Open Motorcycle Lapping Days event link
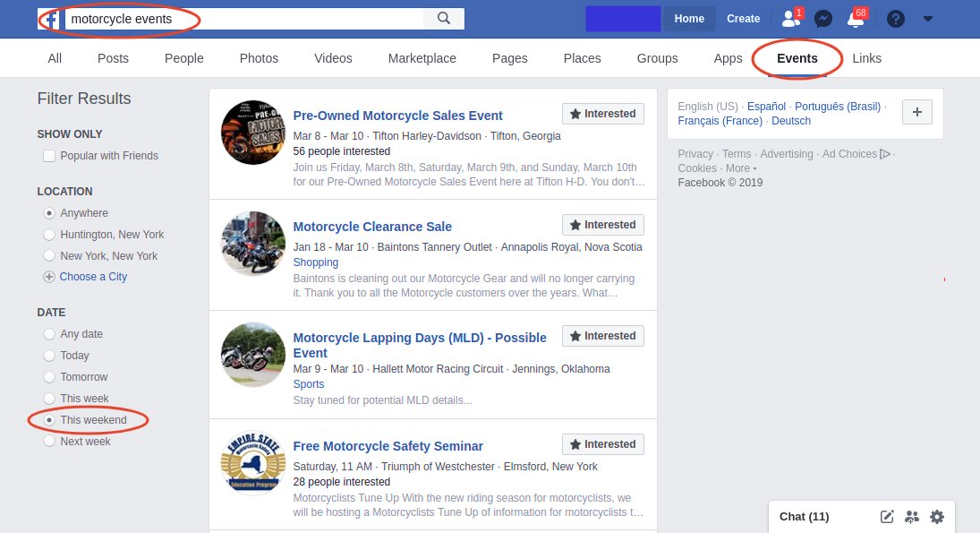The height and width of the screenshot is (533, 980). tap(420, 345)
